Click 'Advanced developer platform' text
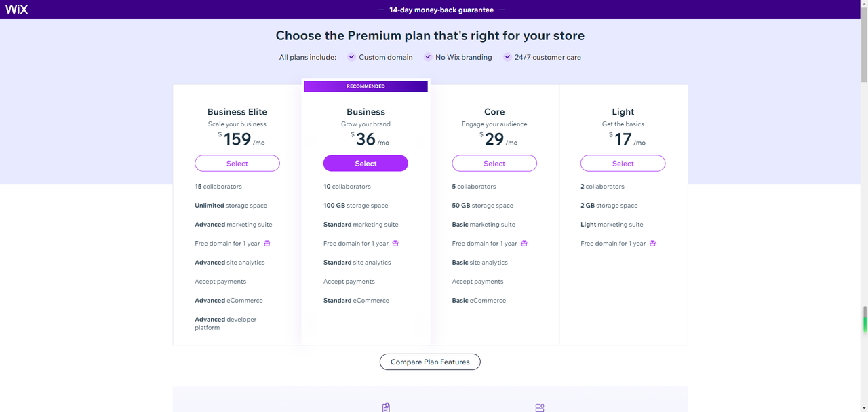Viewport: 868px width, 412px height. point(226,324)
